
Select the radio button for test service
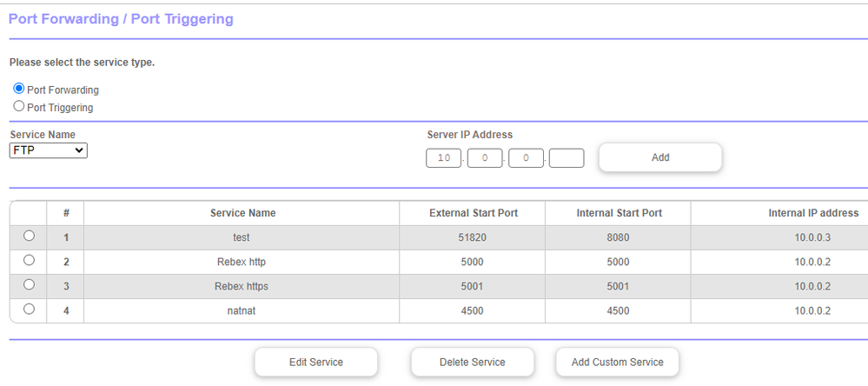click(30, 236)
